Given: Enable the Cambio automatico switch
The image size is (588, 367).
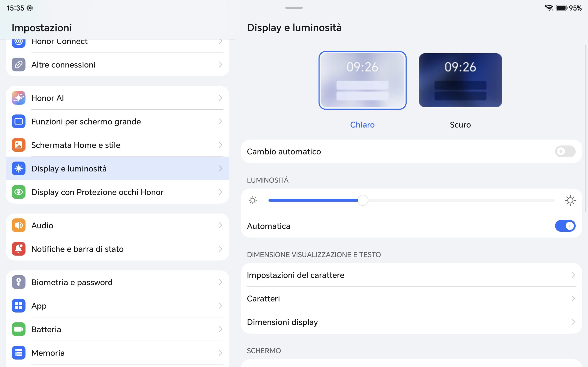Looking at the screenshot, I should pyautogui.click(x=565, y=151).
